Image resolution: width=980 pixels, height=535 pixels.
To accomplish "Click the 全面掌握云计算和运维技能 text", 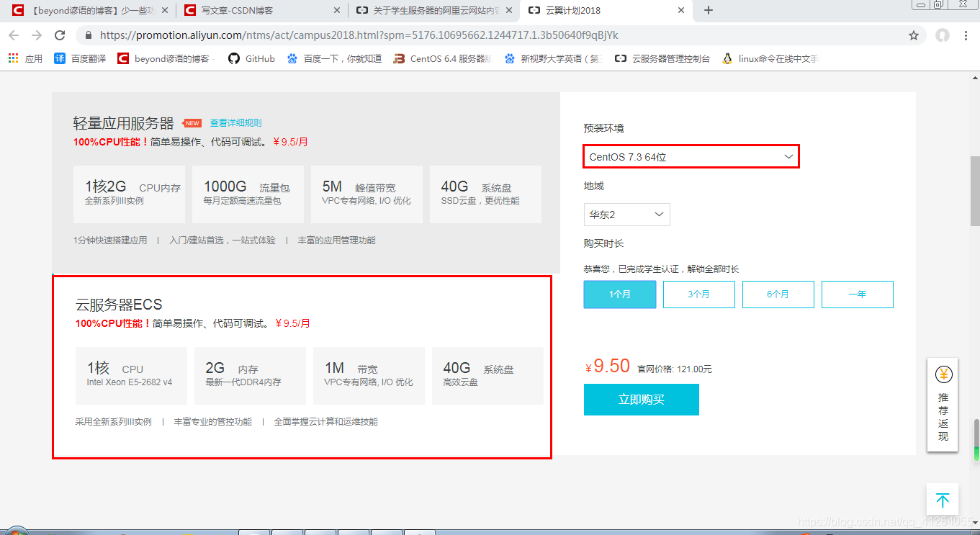I will point(325,422).
